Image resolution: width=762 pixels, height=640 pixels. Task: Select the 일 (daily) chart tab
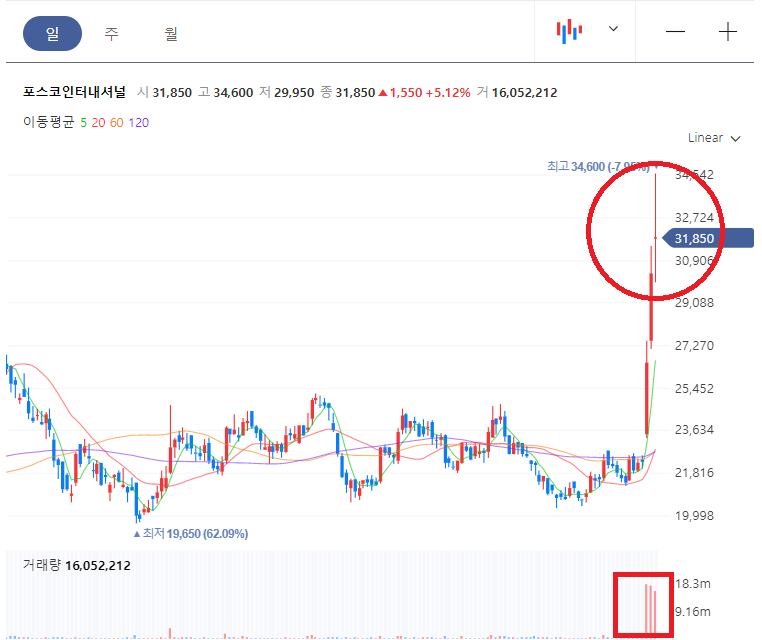point(52,34)
